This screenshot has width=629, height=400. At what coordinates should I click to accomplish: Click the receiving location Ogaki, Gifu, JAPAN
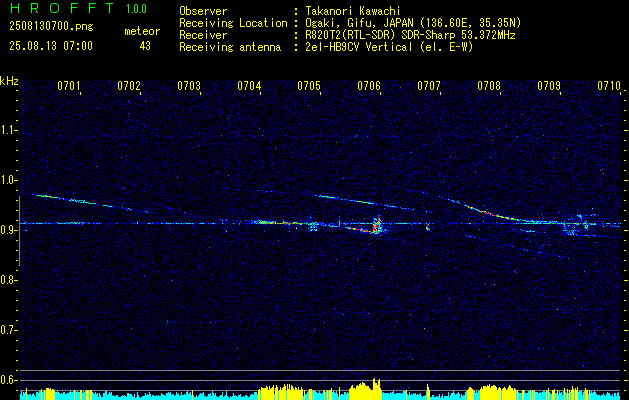point(359,23)
